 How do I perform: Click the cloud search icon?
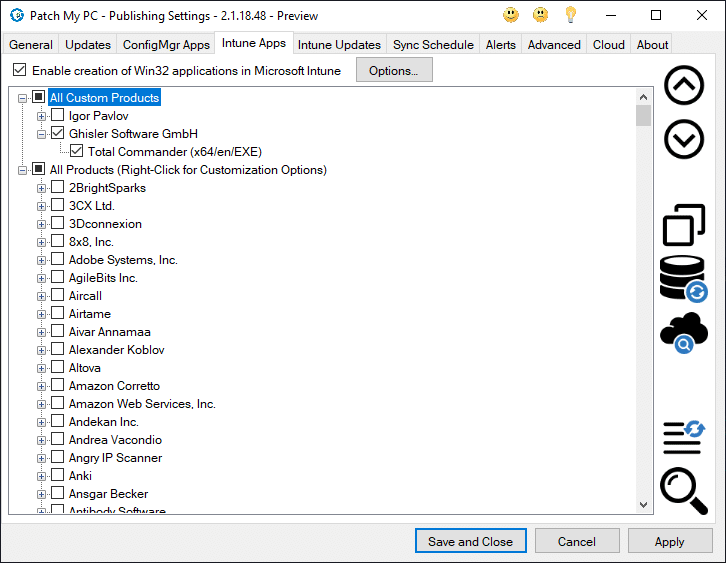pyautogui.click(x=684, y=333)
